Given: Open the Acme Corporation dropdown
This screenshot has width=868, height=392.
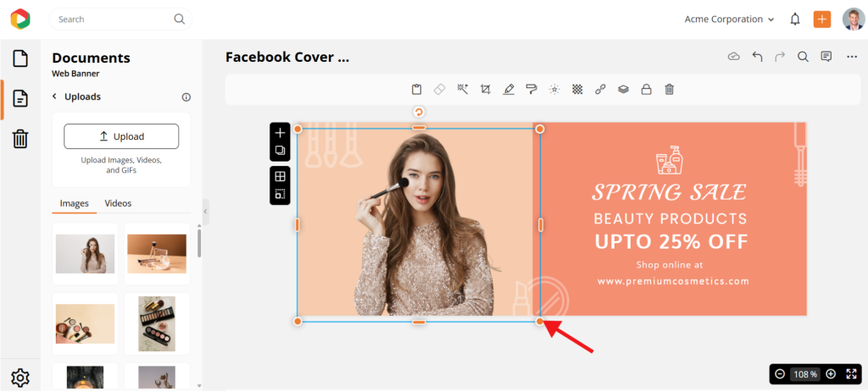Looking at the screenshot, I should [x=729, y=19].
